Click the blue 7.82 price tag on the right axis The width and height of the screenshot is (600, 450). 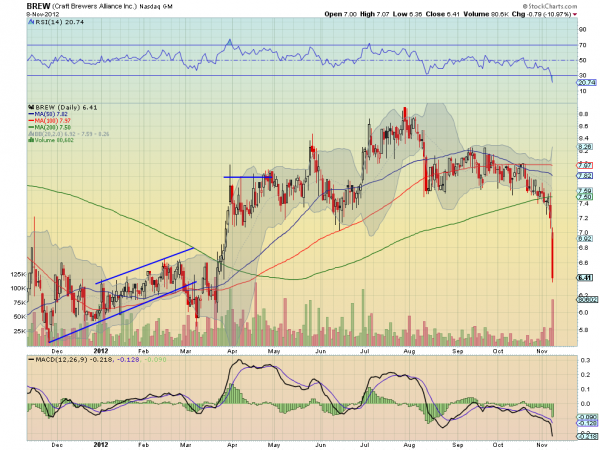[x=585, y=176]
